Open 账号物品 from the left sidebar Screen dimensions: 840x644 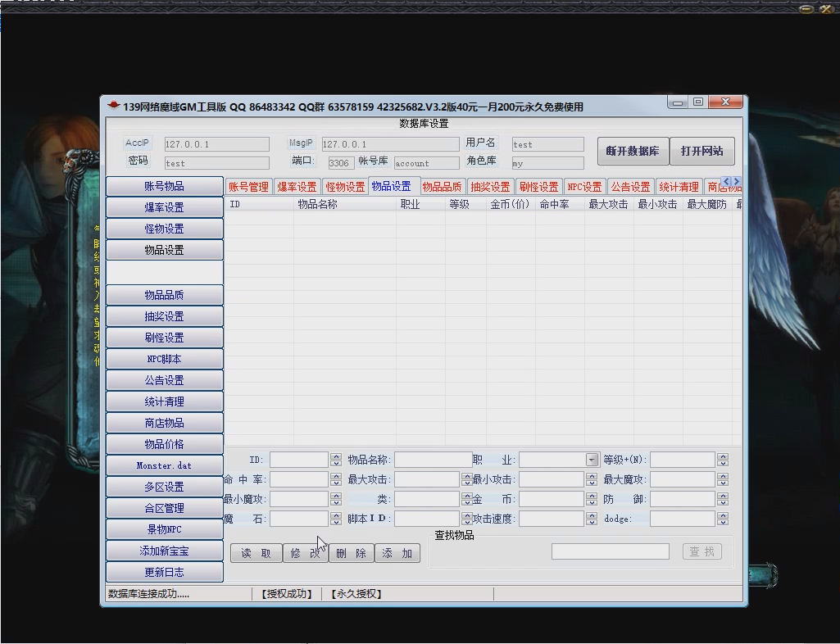[x=164, y=186]
